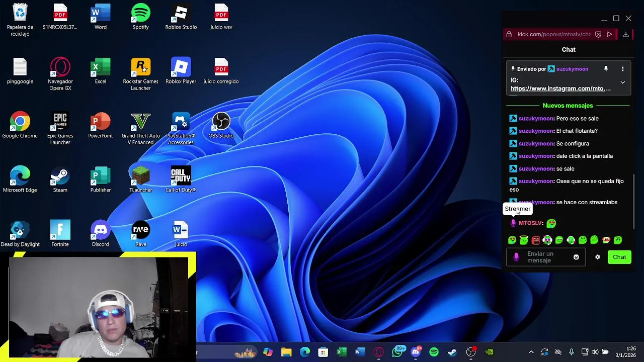Open Copilot from the taskbar

(x=268, y=352)
